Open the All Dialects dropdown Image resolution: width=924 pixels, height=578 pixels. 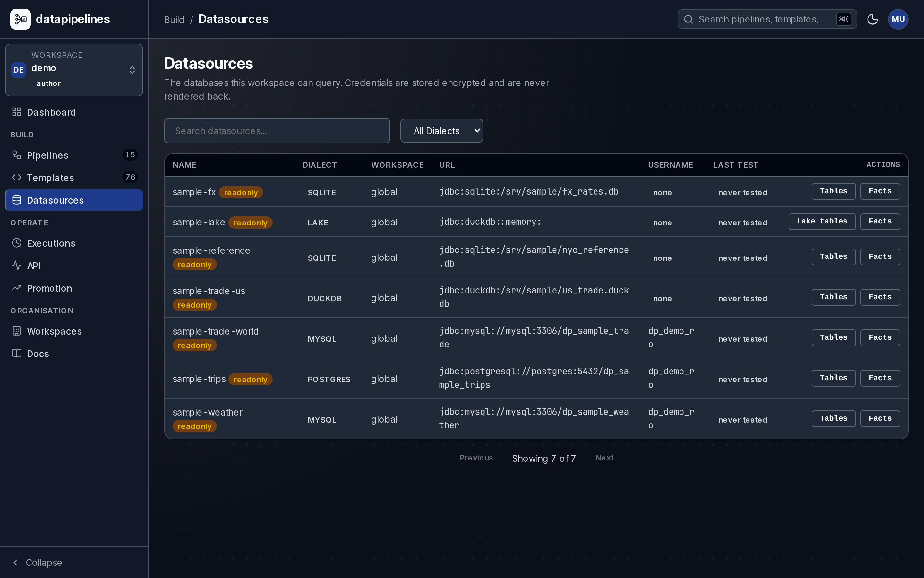click(x=441, y=131)
